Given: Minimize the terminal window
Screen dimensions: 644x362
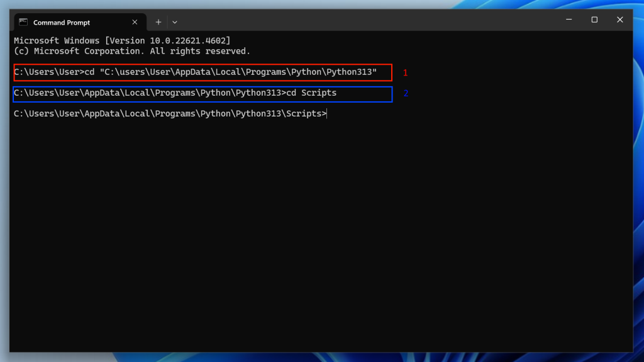Looking at the screenshot, I should [569, 20].
